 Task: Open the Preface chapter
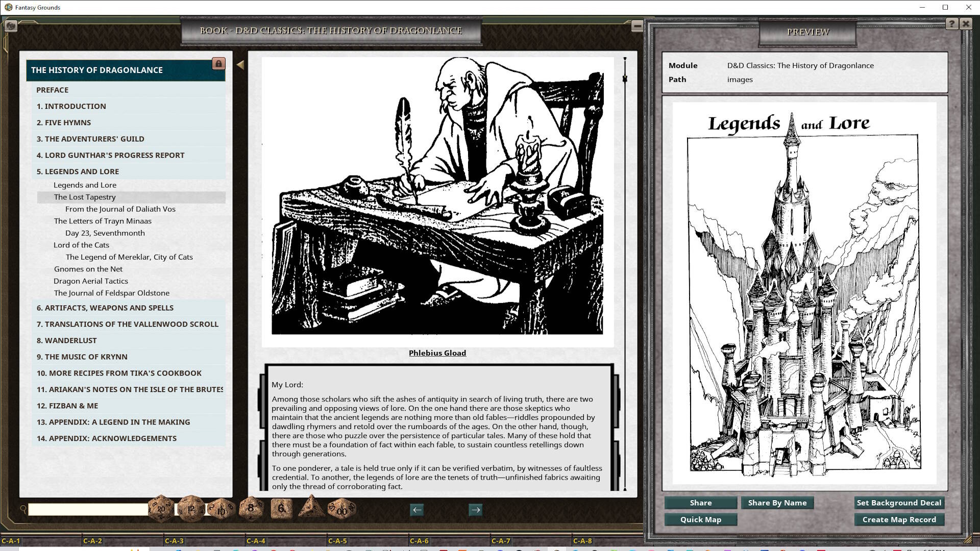128,90
